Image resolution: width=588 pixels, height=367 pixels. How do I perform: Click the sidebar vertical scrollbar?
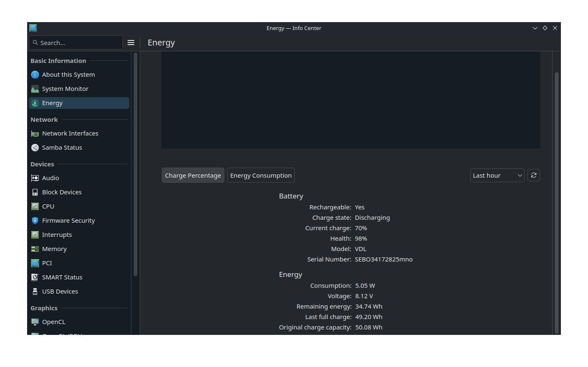click(x=135, y=164)
